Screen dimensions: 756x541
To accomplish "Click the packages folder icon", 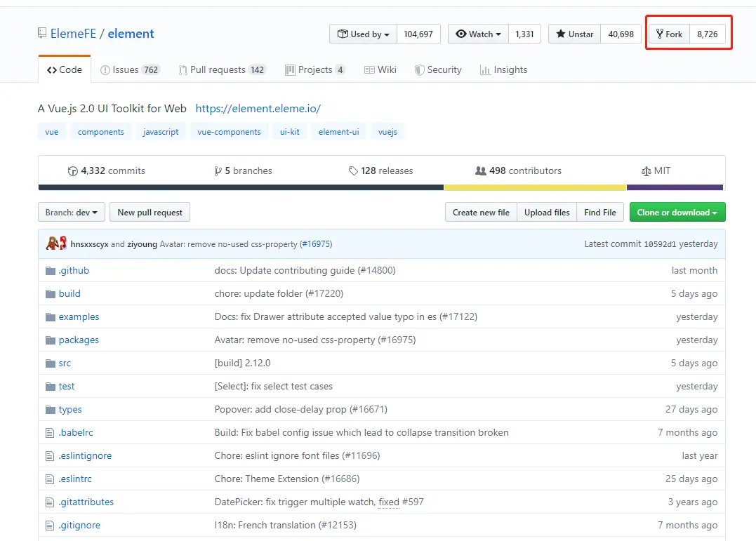I will pyautogui.click(x=50, y=340).
